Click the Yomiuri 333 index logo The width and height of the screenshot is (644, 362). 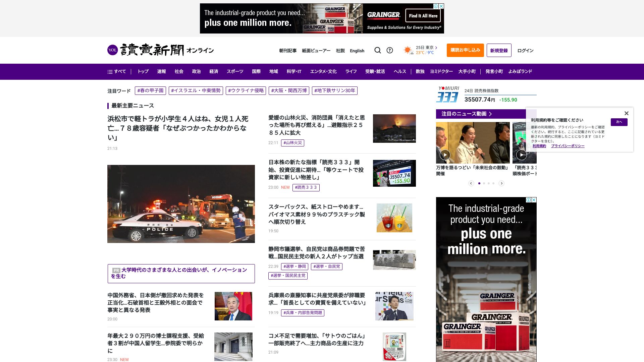tap(448, 94)
